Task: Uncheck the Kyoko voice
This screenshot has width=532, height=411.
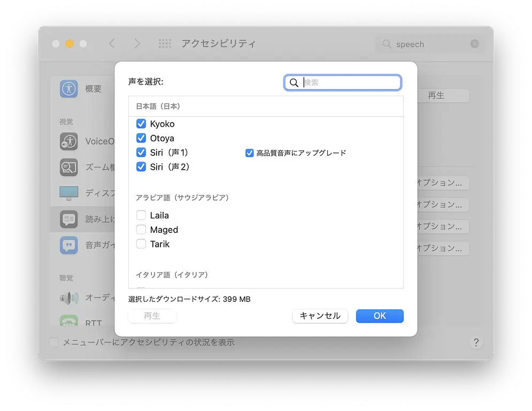Action: click(141, 124)
